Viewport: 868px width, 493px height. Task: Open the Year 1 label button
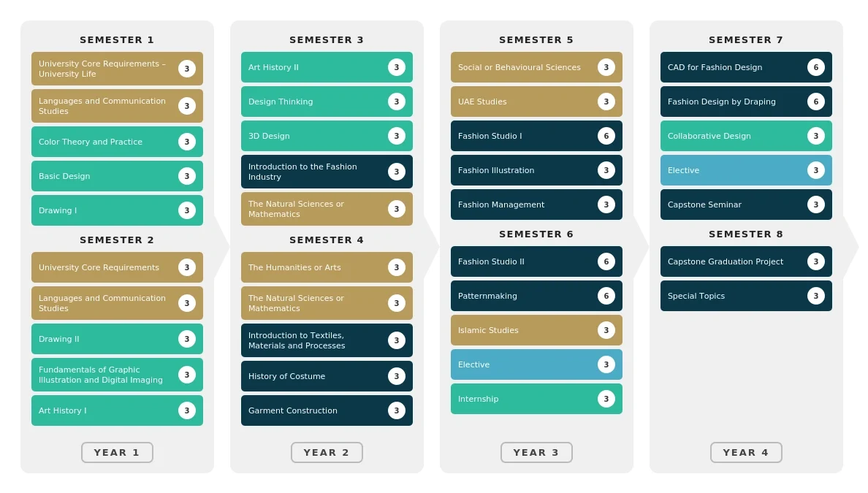(117, 453)
